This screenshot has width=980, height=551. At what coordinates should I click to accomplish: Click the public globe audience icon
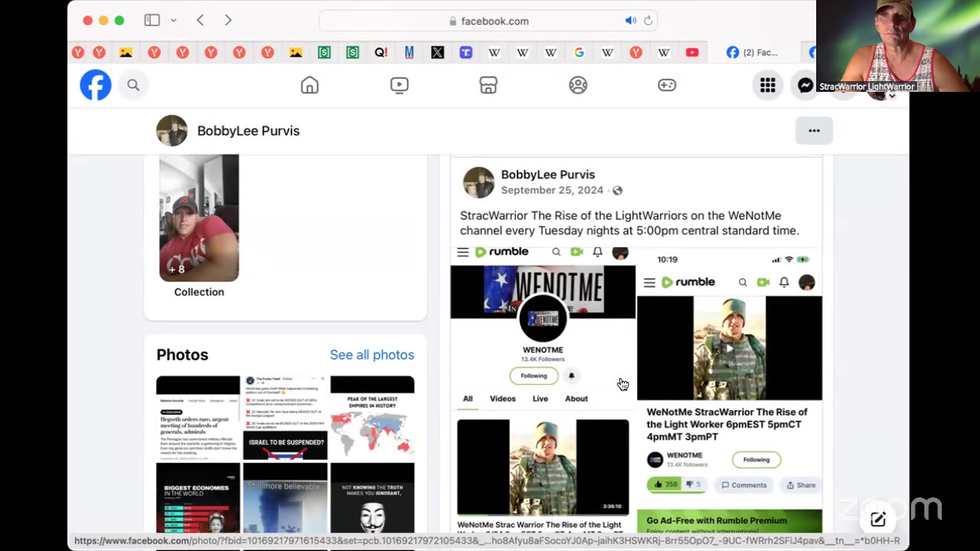click(x=617, y=191)
